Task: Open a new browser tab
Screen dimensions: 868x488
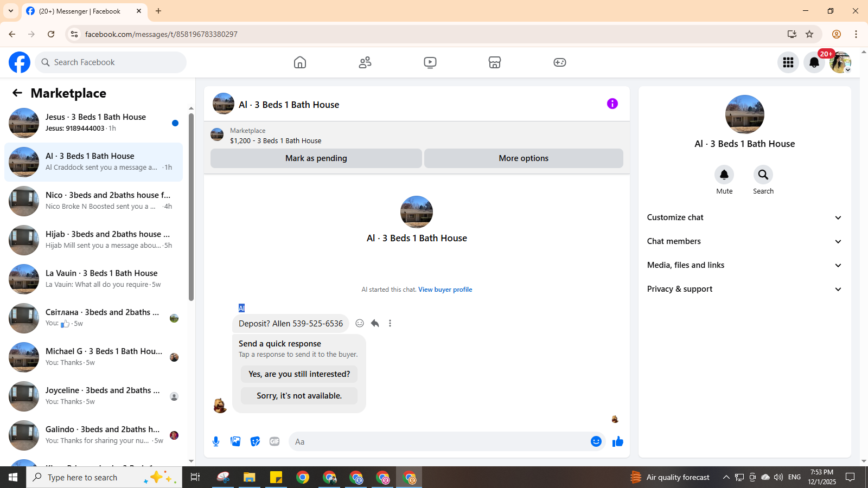Action: click(158, 11)
